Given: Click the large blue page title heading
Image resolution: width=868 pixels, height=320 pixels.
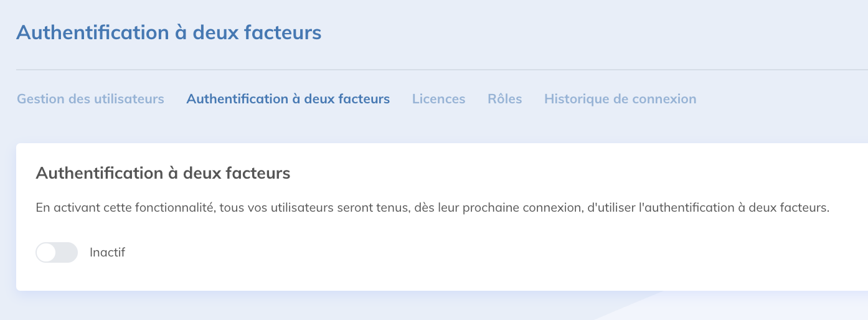Looking at the screenshot, I should (169, 32).
